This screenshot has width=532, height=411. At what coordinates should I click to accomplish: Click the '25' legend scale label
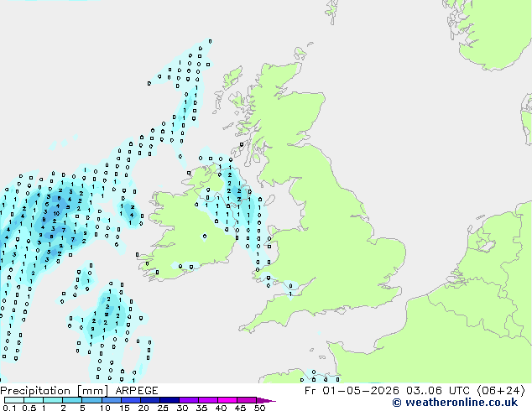pos(163,408)
